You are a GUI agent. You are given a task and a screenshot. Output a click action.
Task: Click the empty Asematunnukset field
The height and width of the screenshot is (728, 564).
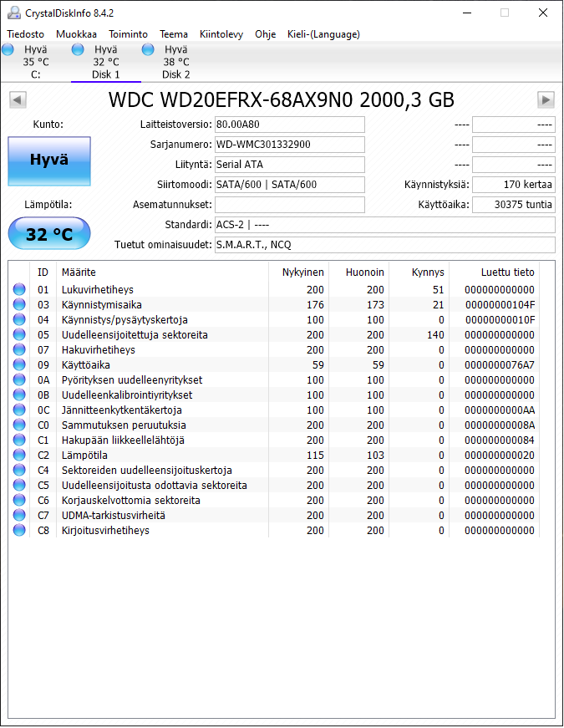pyautogui.click(x=290, y=204)
